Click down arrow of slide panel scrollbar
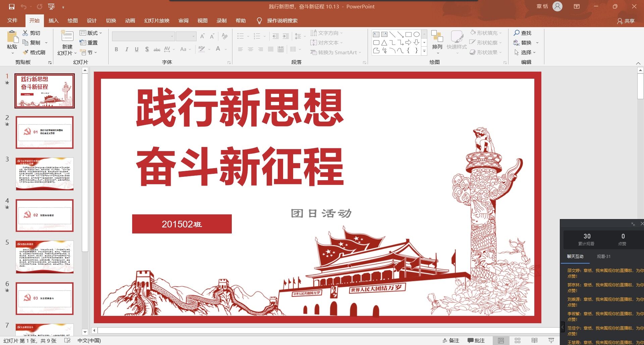This screenshot has height=345, width=644. pos(85,332)
